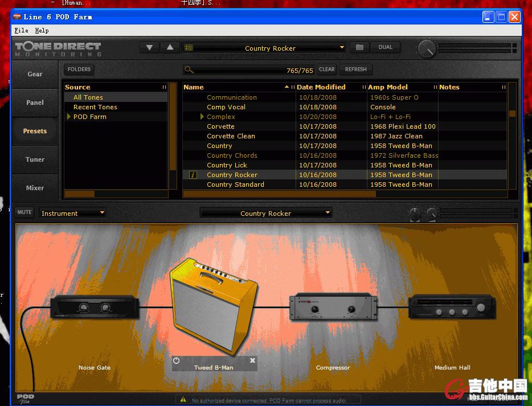
Task: Select the Country Lick preset
Action: 227,165
